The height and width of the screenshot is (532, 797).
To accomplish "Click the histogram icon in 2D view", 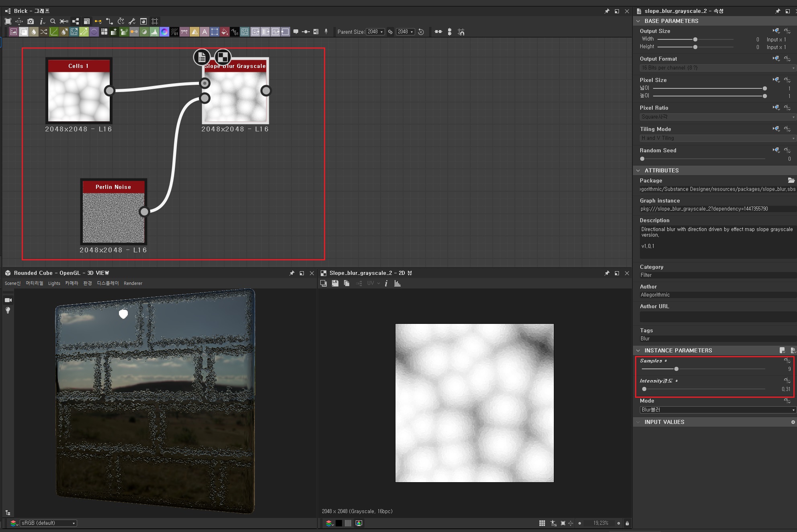I will [397, 283].
